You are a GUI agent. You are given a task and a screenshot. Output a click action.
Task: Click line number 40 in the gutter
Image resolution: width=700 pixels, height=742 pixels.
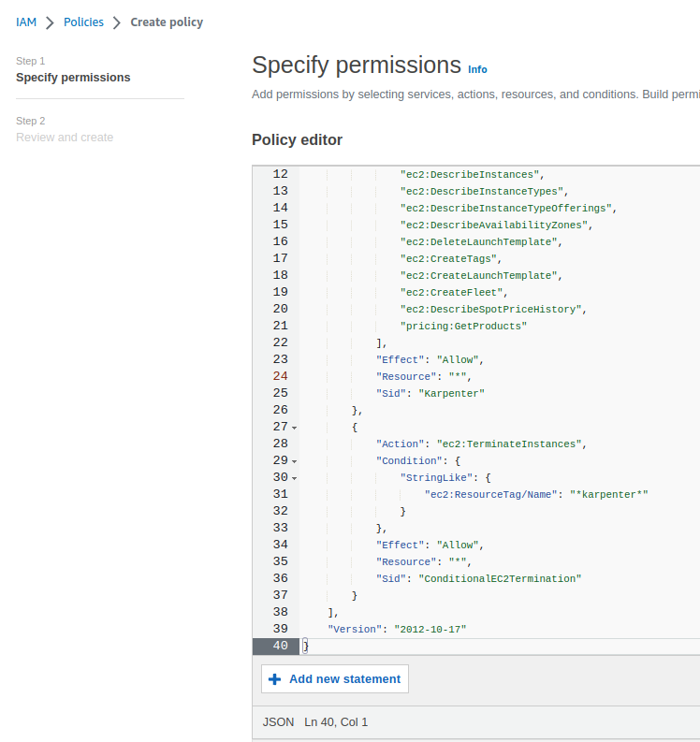280,646
